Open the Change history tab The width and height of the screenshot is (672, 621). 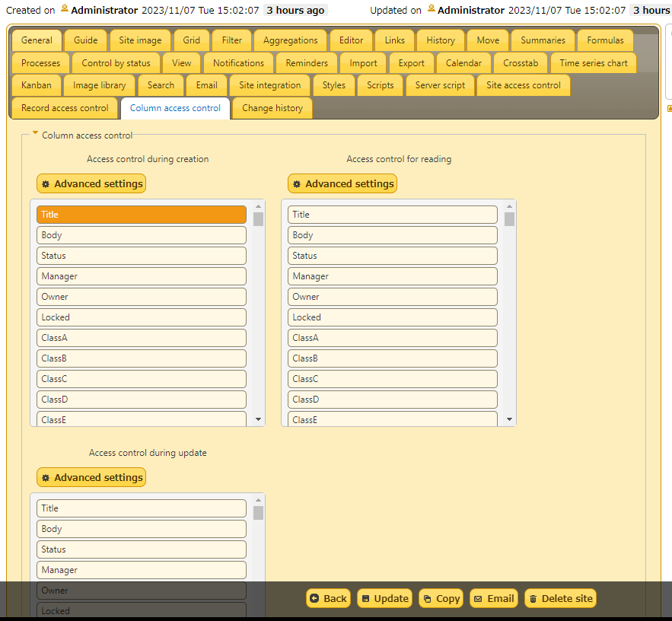(272, 108)
